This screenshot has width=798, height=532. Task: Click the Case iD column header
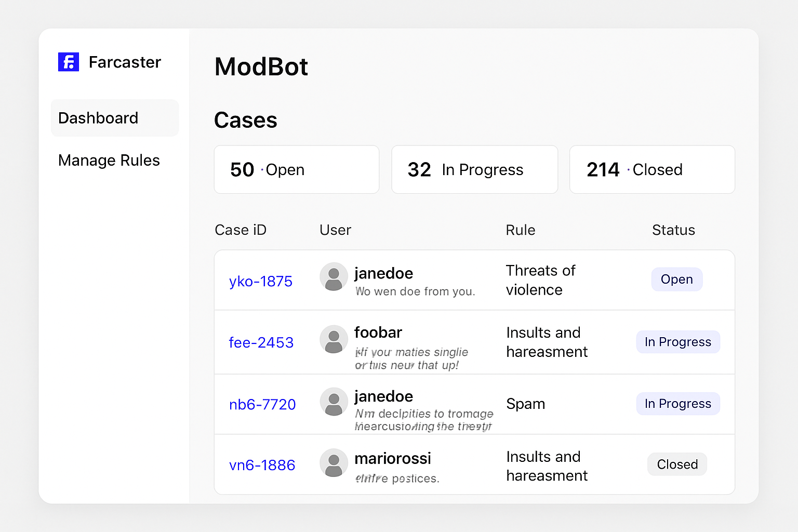pyautogui.click(x=241, y=230)
